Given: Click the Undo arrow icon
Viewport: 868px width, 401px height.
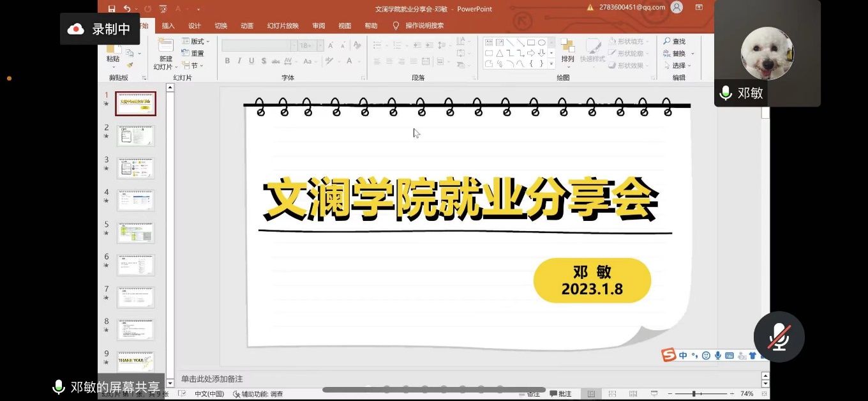Looking at the screenshot, I should click(127, 9).
